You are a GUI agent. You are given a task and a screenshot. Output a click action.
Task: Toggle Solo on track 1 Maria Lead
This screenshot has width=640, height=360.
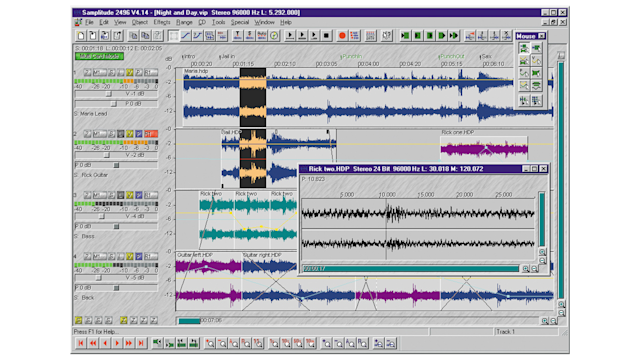(112, 72)
